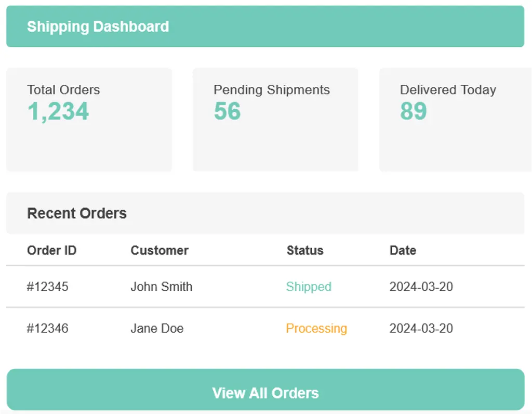
Task: Select customer Jane Doe
Action: [157, 328]
